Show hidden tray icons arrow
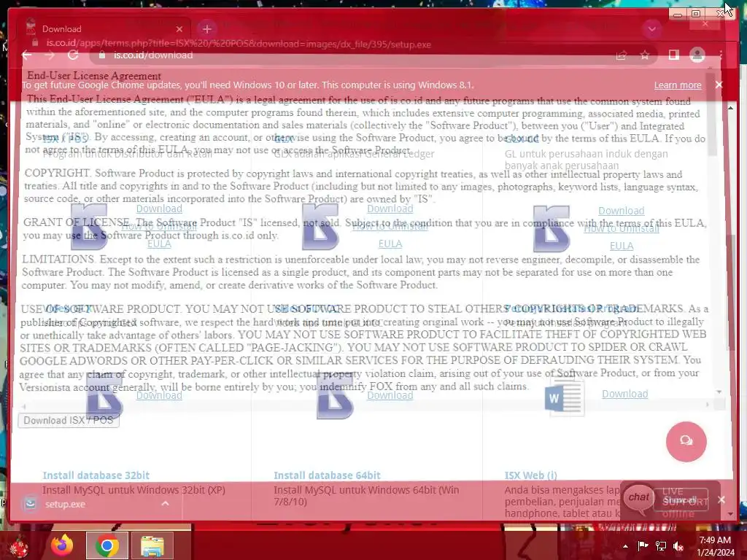 pyautogui.click(x=625, y=546)
